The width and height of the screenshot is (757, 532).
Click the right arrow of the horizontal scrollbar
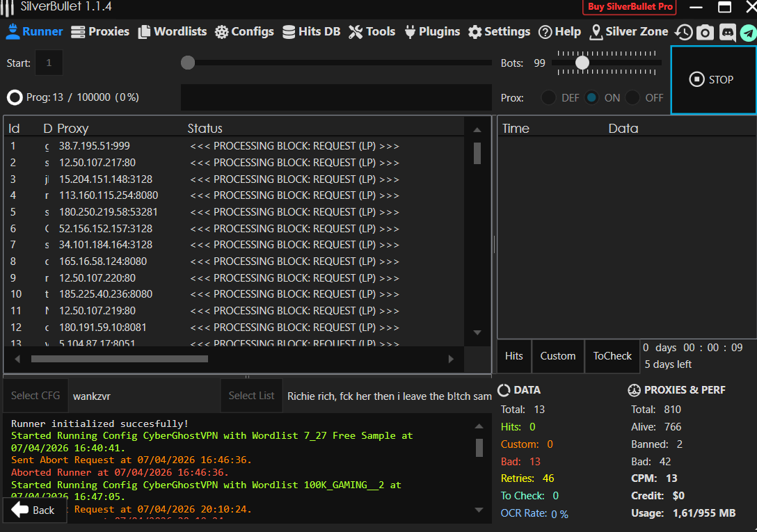451,359
